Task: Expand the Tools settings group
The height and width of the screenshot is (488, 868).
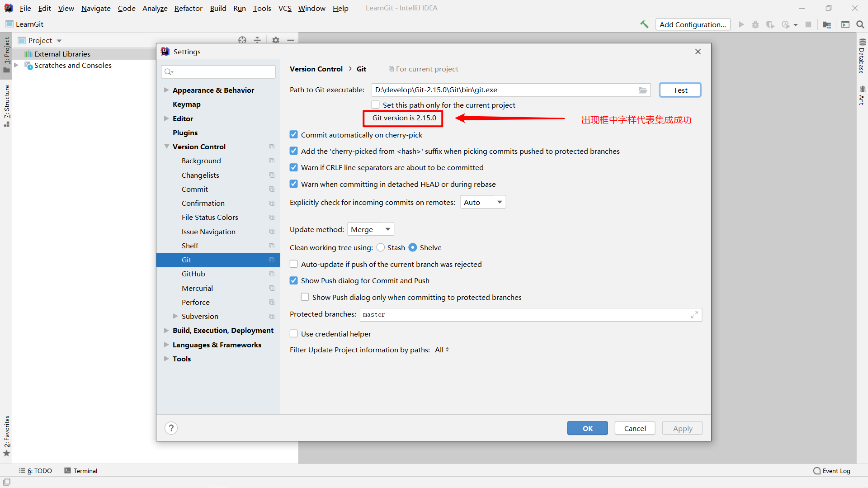Action: [x=166, y=359]
